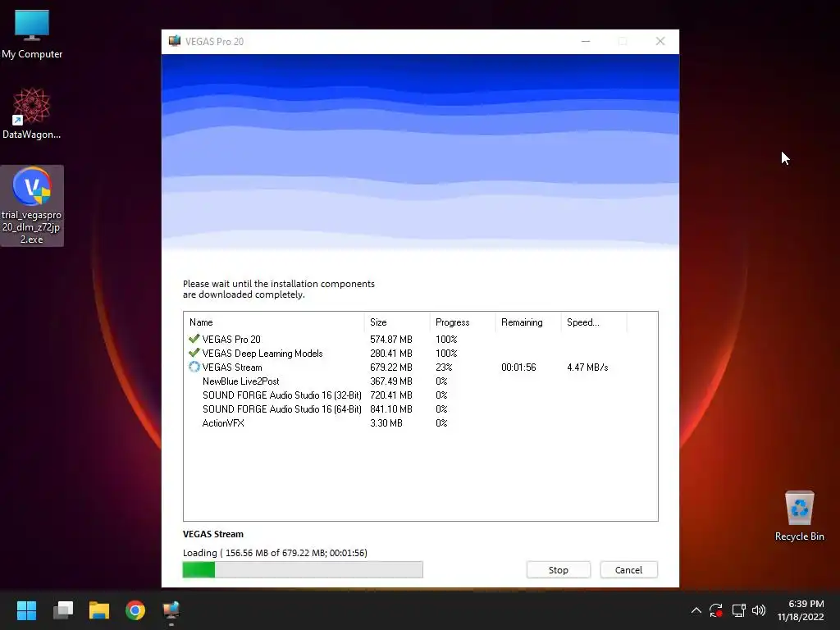Click the 574.87 MB size value
Screen dimensions: 840x630
pos(391,339)
